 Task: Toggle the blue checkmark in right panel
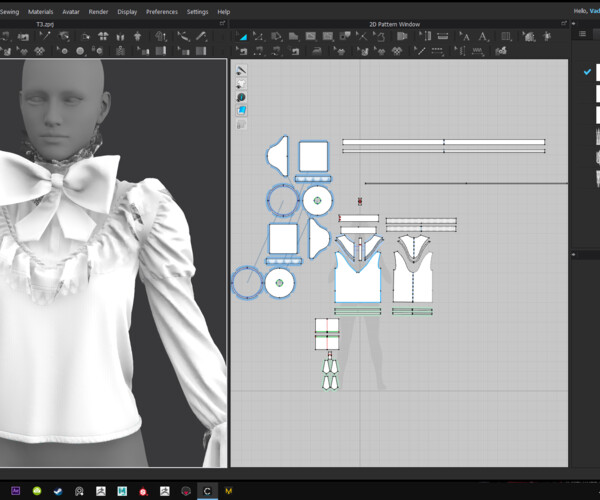(x=587, y=72)
